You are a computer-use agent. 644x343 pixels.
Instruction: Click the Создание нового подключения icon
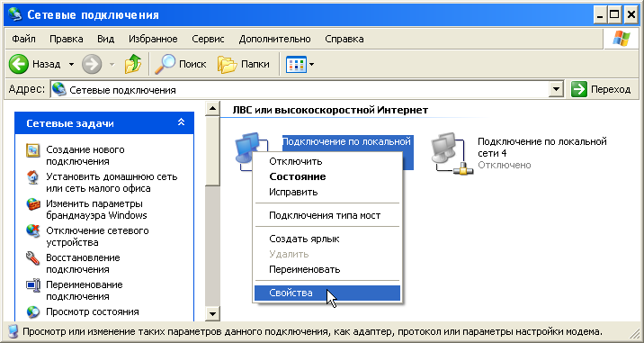[x=33, y=150]
